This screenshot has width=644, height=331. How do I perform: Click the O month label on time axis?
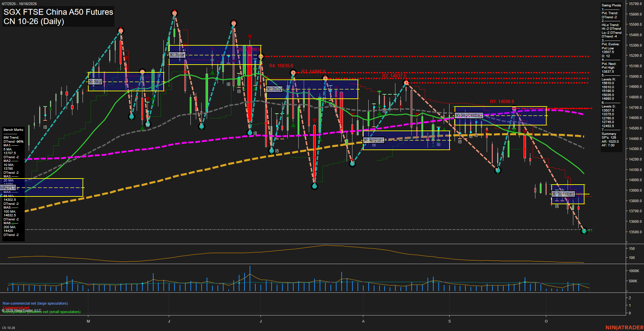tap(546, 321)
